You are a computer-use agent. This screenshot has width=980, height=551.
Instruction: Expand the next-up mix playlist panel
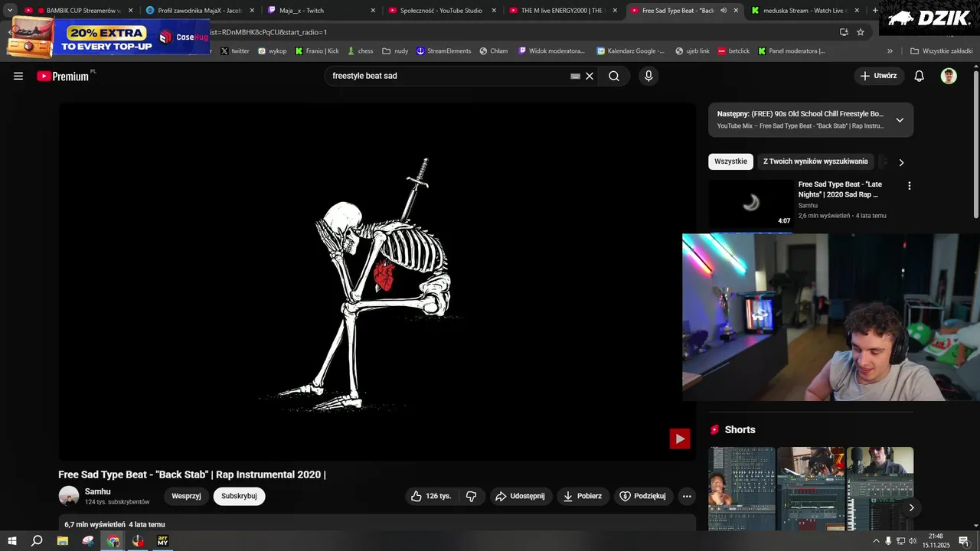tap(900, 120)
